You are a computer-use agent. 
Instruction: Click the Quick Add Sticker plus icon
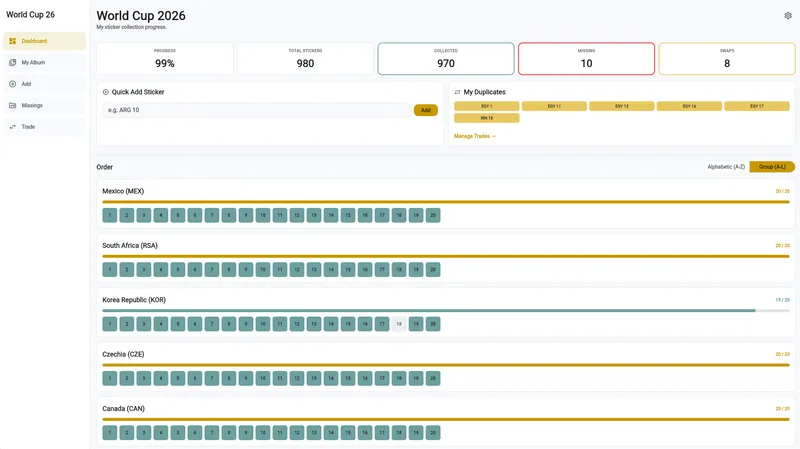[x=106, y=92]
